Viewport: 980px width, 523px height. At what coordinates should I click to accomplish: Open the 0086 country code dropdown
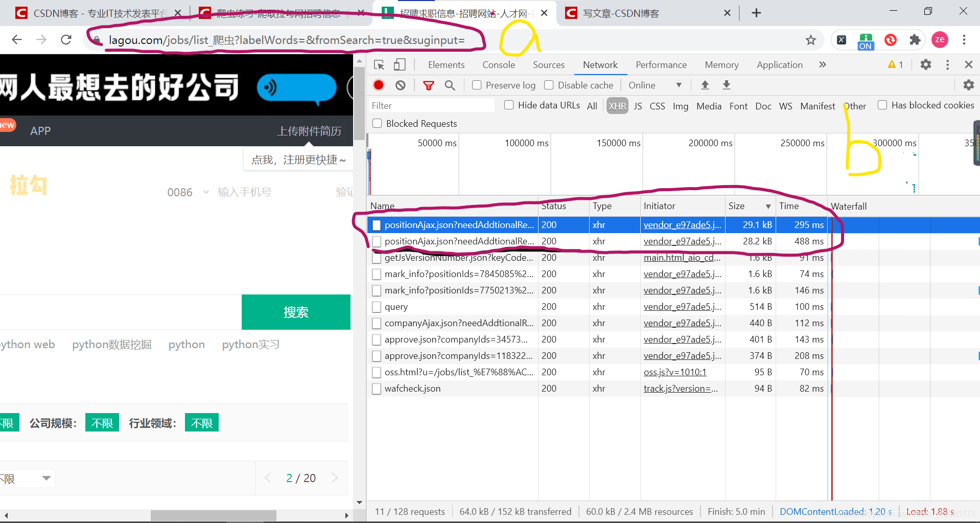pyautogui.click(x=188, y=192)
